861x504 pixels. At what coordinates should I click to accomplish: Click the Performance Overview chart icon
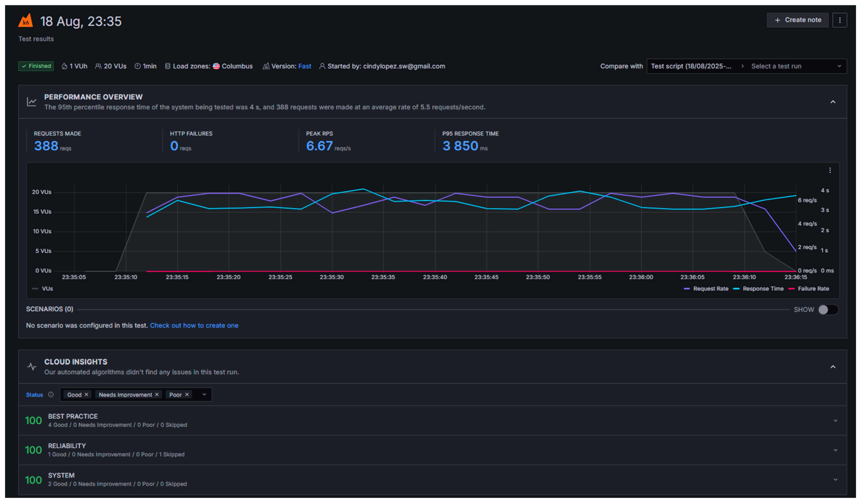tap(32, 102)
